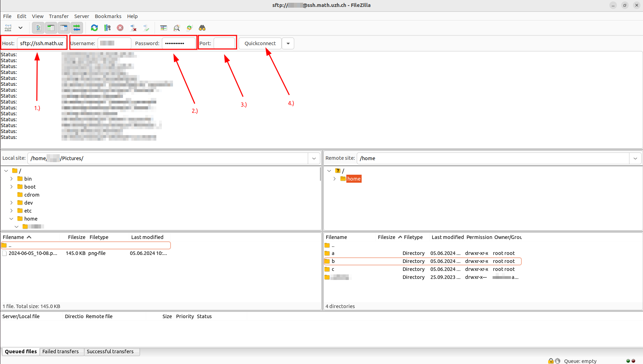Open the File menu

[x=7, y=16]
